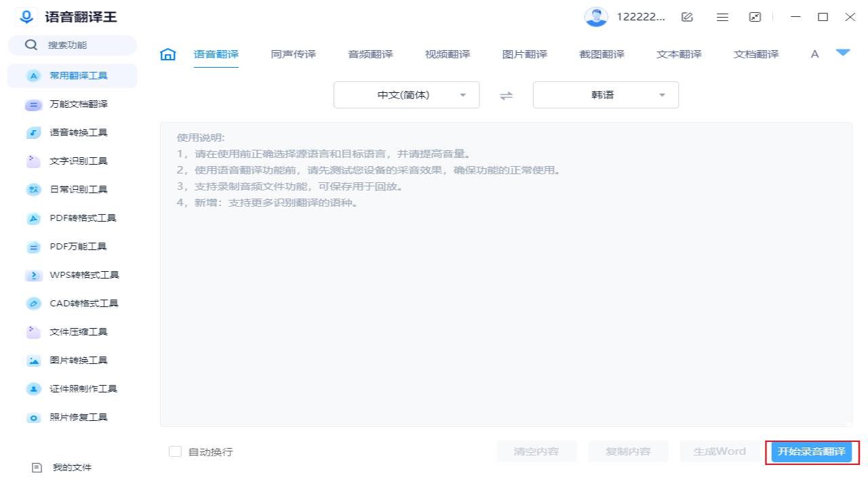Viewport: 868px width, 488px height.
Task: Expand the font size dropdown next to A
Action: tap(843, 54)
